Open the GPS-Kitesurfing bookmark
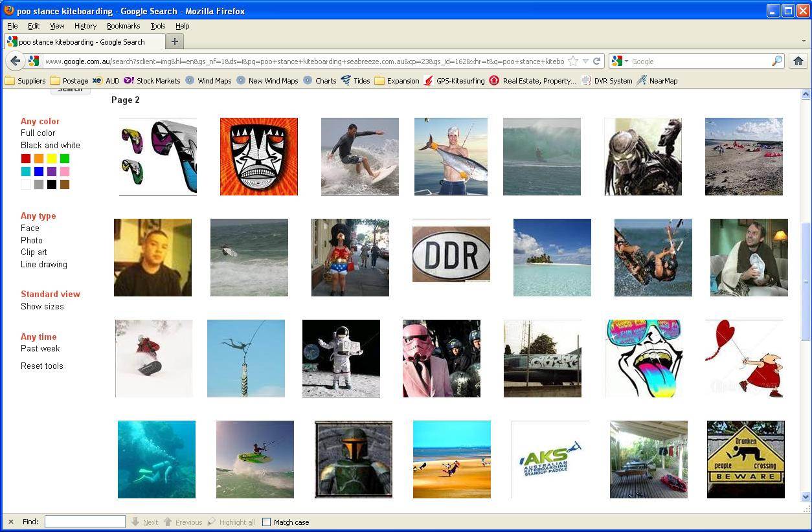Viewport: 812px width, 532px height. [x=454, y=81]
